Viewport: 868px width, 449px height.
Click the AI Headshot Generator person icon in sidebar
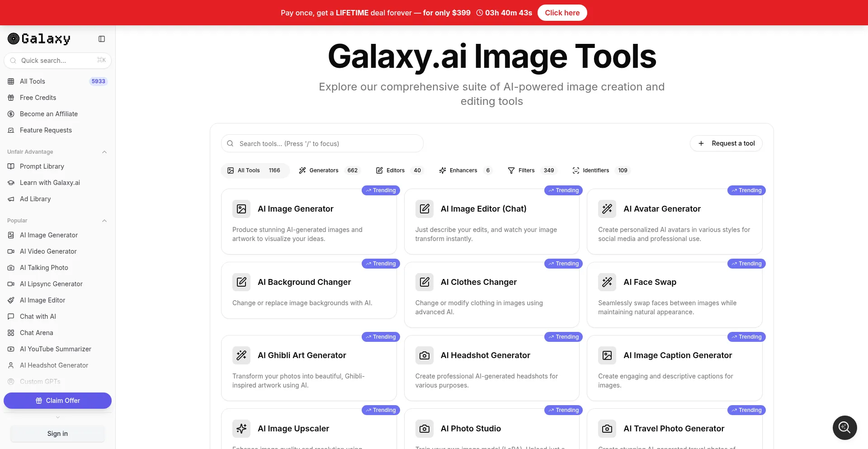(x=11, y=365)
